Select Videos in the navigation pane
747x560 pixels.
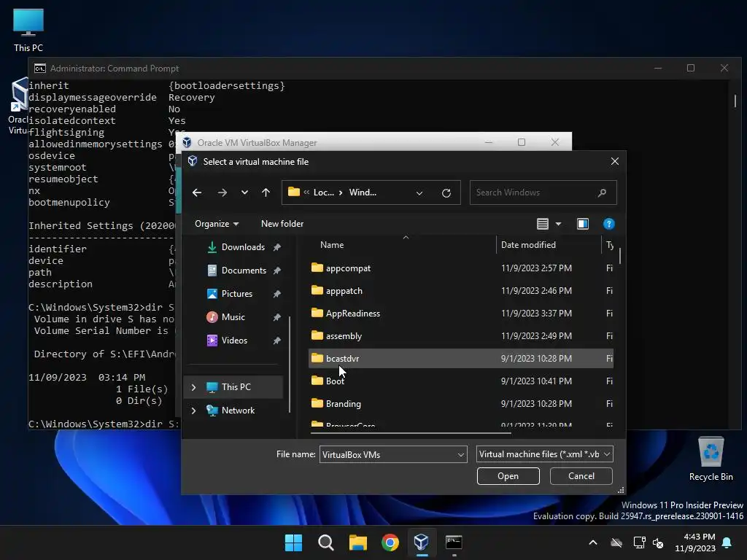click(234, 341)
